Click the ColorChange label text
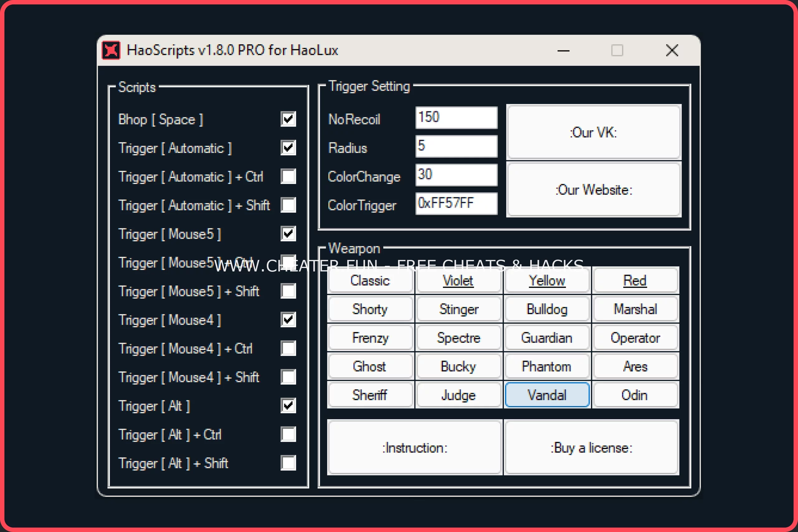 (364, 177)
